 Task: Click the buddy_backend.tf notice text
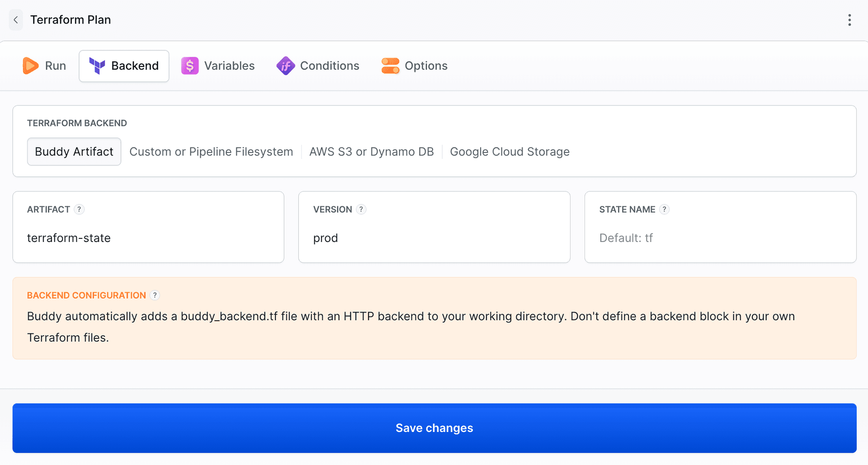coord(411,327)
